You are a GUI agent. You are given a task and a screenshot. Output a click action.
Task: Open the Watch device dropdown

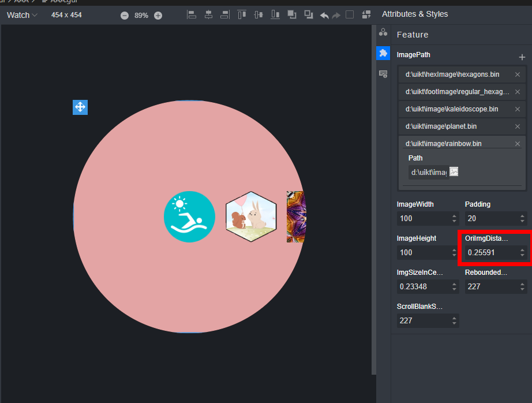click(22, 15)
